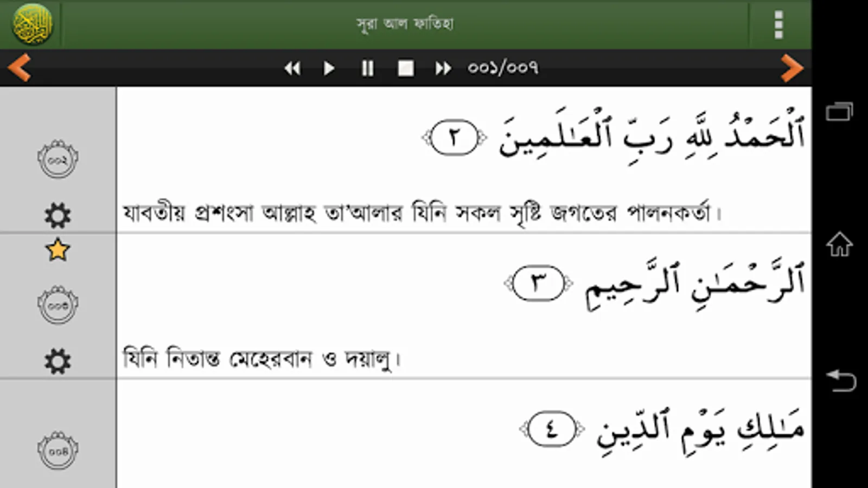Tap the verse ০০২ number badge
868x488 pixels.
pyautogui.click(x=58, y=159)
